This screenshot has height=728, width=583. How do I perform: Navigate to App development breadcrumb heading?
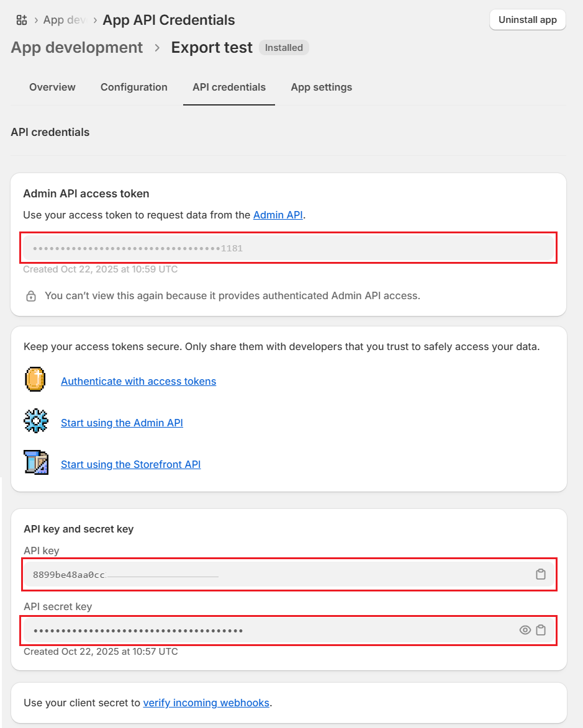[x=77, y=48]
